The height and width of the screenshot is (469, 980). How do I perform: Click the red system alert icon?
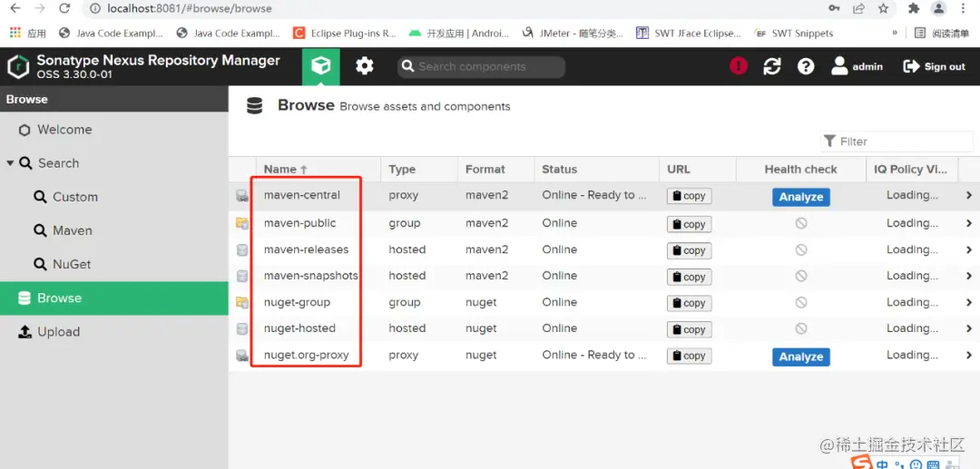pyautogui.click(x=738, y=66)
